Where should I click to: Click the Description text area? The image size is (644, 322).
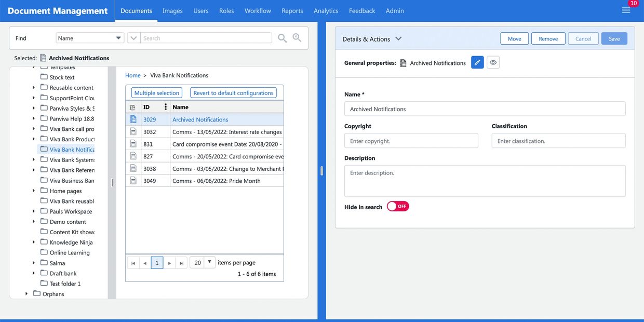485,181
